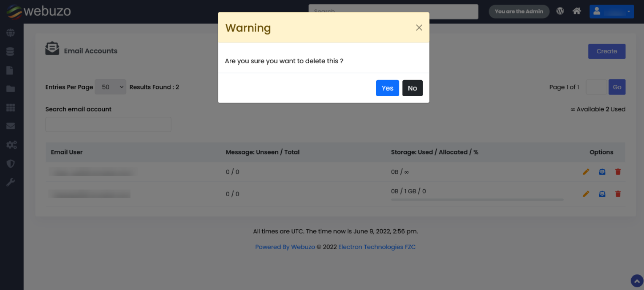Image resolution: width=644 pixels, height=290 pixels.
Task: Select the Databases icon in the sidebar
Action: pyautogui.click(x=11, y=51)
